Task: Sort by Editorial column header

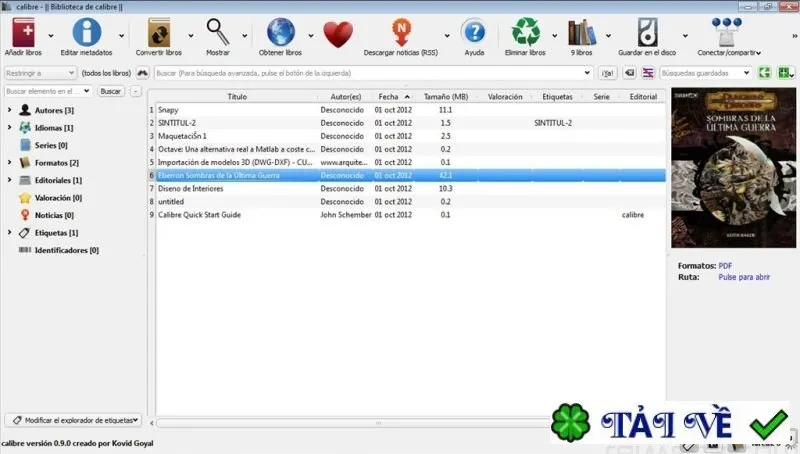Action: [643, 96]
